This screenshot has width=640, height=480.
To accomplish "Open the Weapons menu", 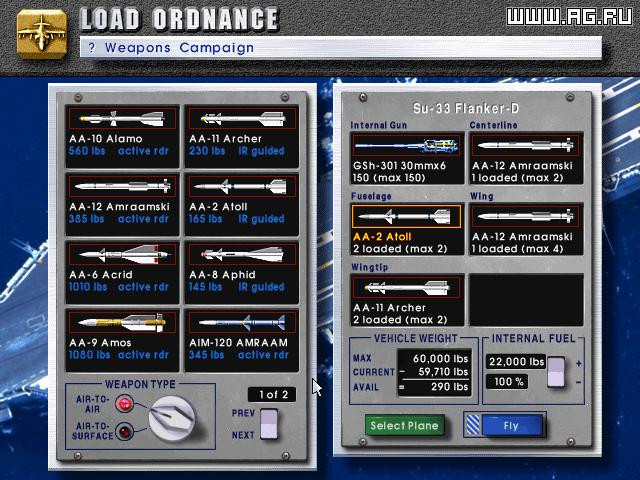I will click(138, 48).
